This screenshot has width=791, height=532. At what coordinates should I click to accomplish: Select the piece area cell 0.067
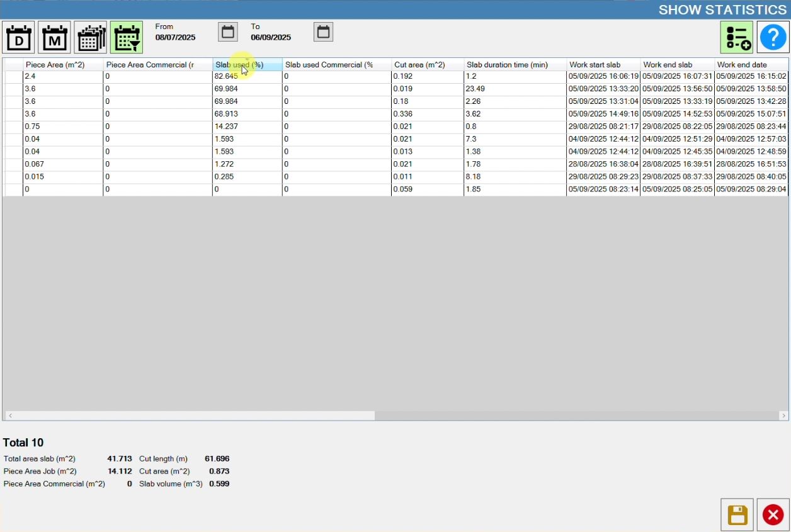(x=63, y=165)
